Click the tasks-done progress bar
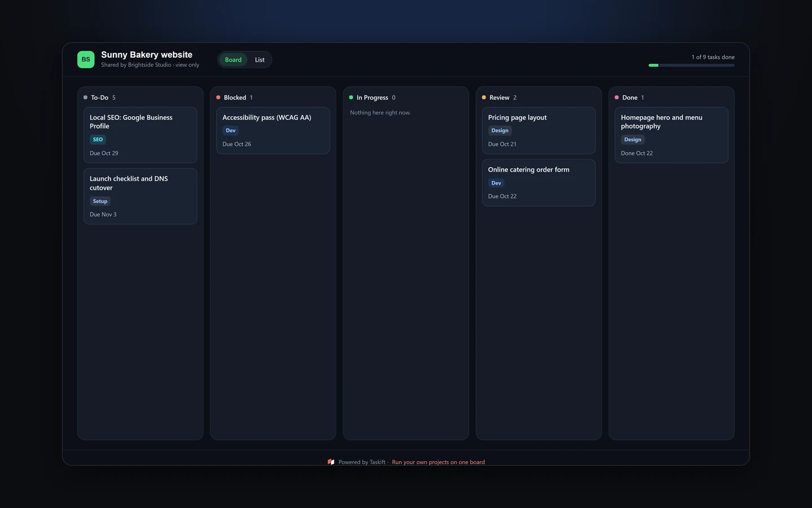This screenshot has width=812, height=508. click(691, 65)
